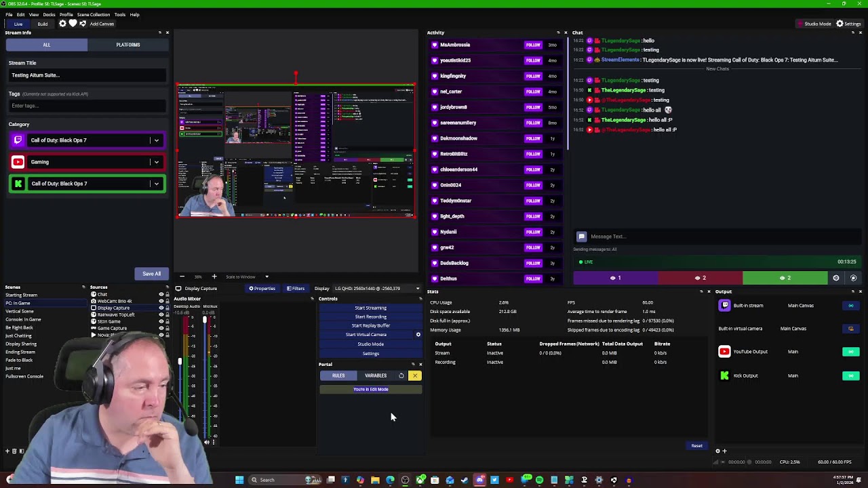The image size is (868, 488).
Task: Open the Output panel gear at bottom
Action: 717,451
